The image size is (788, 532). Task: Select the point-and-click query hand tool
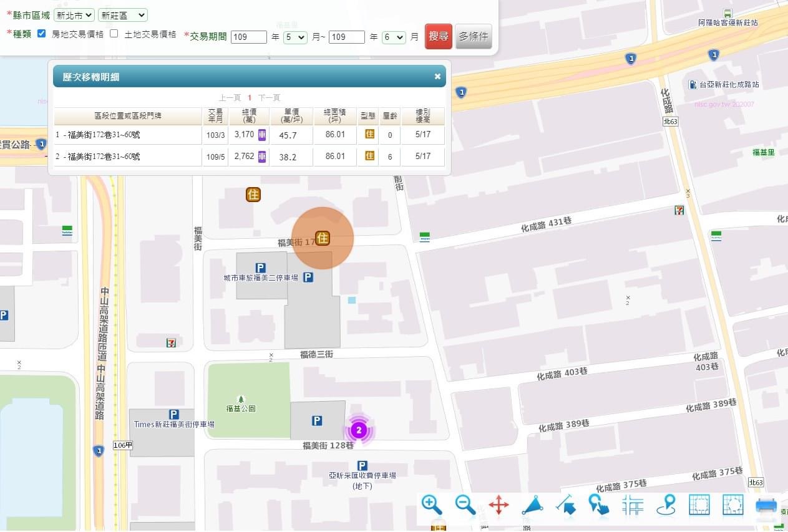(599, 505)
